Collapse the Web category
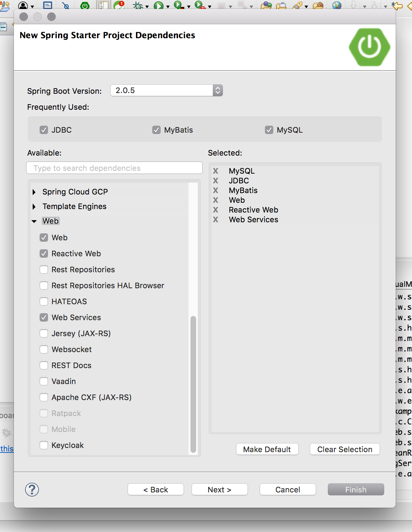 coord(34,221)
